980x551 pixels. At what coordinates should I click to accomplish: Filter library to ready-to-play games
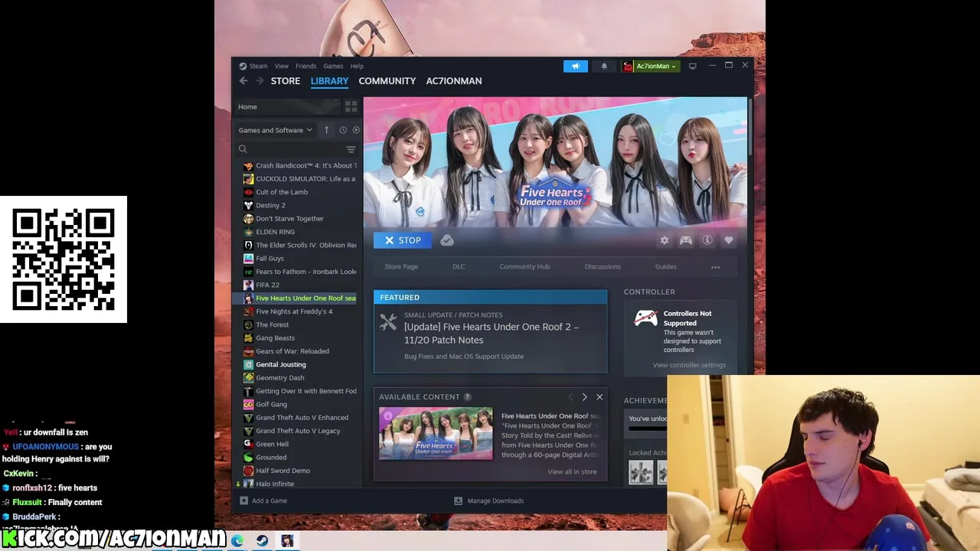tap(356, 130)
